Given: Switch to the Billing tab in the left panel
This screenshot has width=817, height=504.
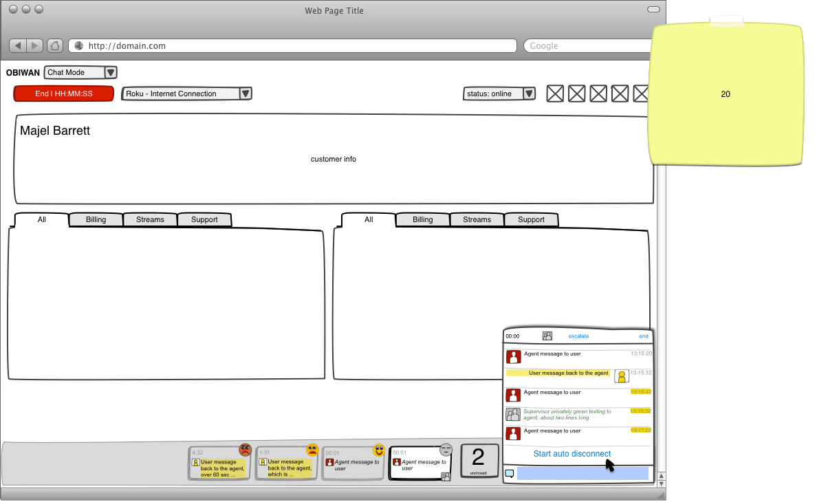Looking at the screenshot, I should pyautogui.click(x=96, y=220).
